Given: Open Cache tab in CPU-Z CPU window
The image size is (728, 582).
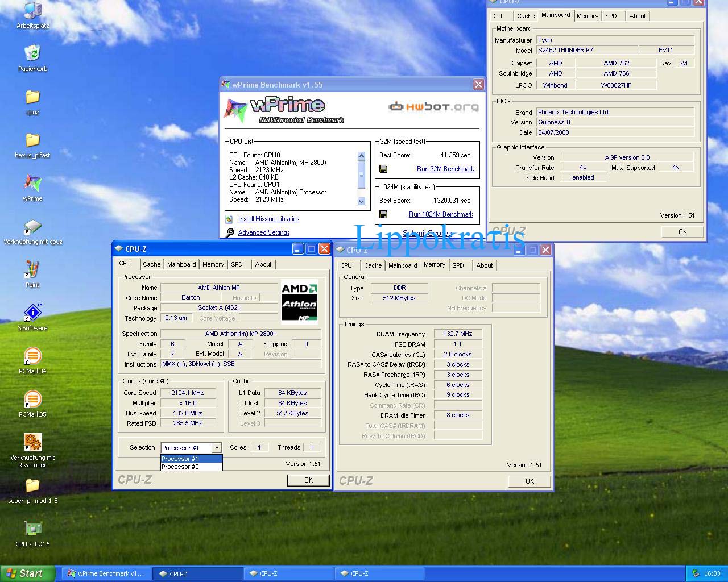Looking at the screenshot, I should [x=151, y=264].
